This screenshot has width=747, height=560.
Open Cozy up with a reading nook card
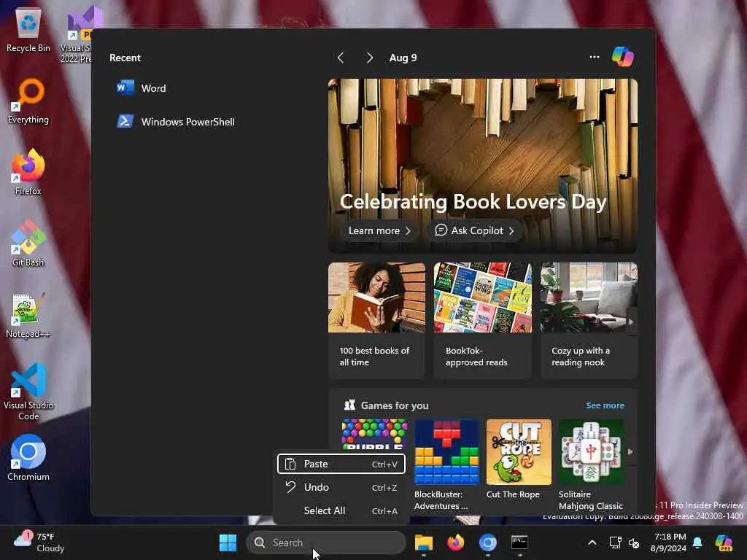point(589,320)
